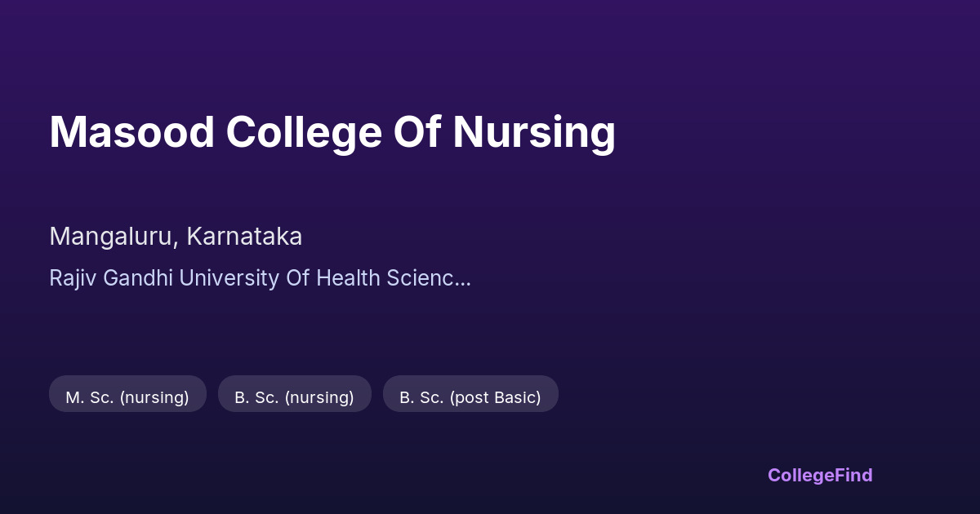Click the word "College" in the heading

[x=304, y=132]
